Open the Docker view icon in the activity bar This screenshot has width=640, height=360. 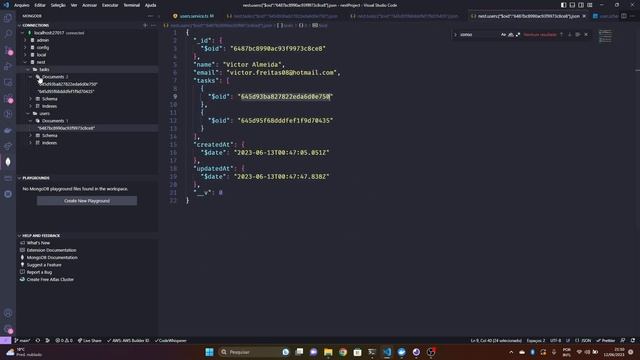8,130
